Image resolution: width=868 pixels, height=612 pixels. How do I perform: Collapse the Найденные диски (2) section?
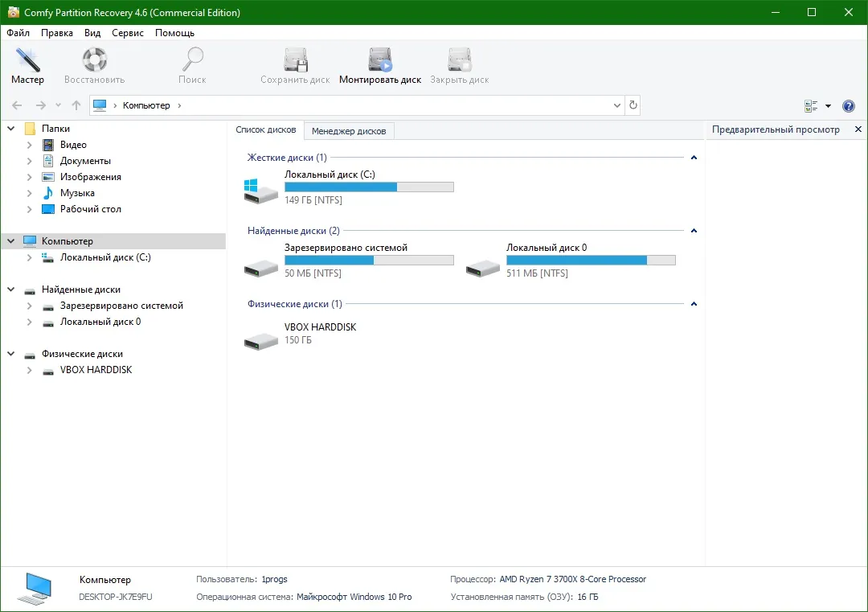point(694,231)
